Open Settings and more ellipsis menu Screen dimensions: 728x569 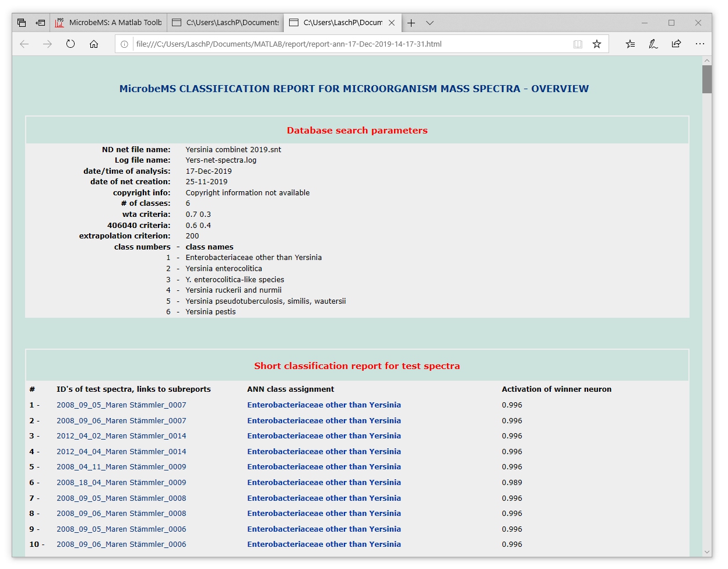700,44
